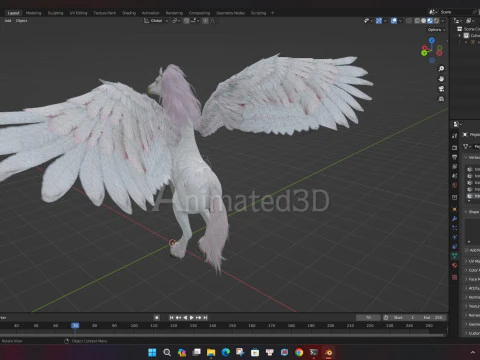Jump to the first frame
Viewport: 480px width, 360px height.
(x=172, y=318)
